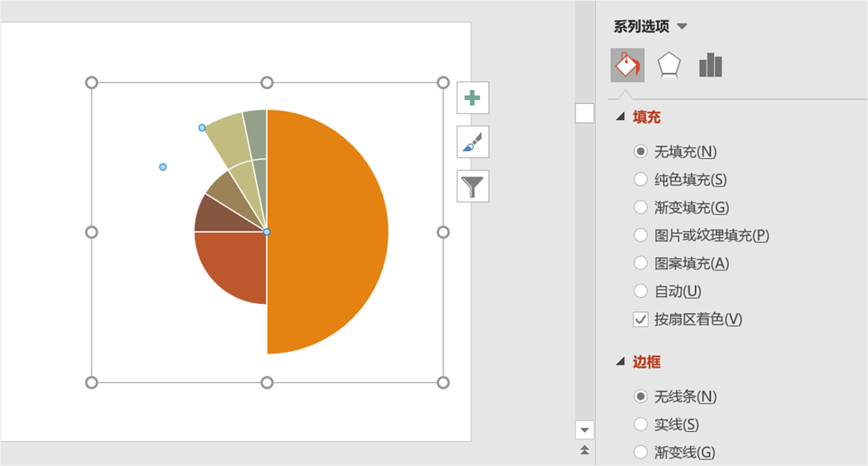This screenshot has height=466, width=868.
Task: Select the 纯色填充(S) radio option
Action: point(640,179)
